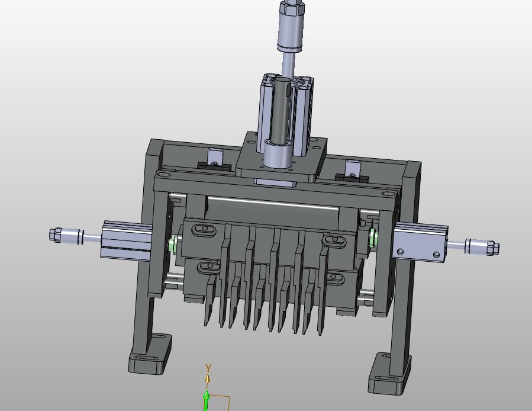This screenshot has width=532, height=411.
Task: Pick the hex nut on the right rod end
Action: coord(493,248)
